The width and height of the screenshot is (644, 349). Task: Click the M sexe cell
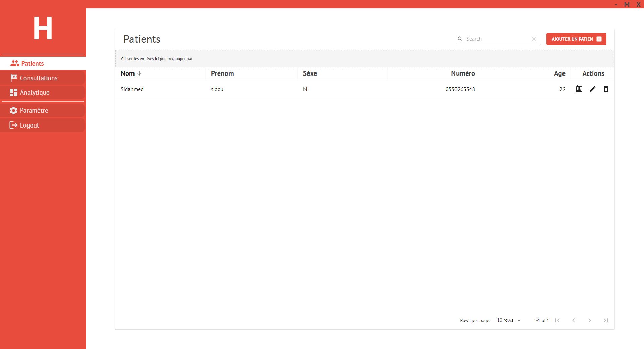tap(305, 89)
